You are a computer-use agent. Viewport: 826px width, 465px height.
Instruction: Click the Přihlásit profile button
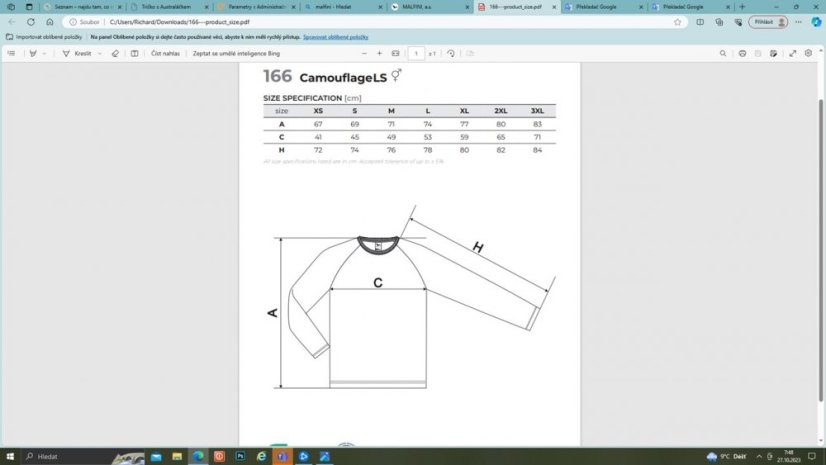tap(768, 22)
